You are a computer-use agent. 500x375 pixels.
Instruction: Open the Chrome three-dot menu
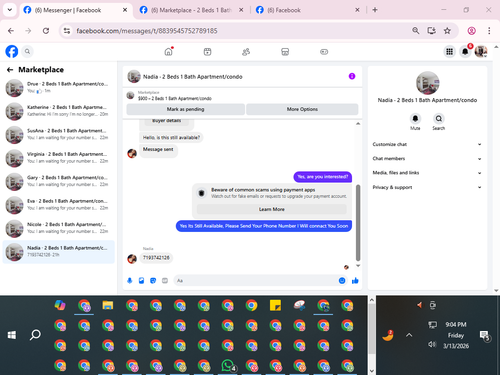tap(489, 31)
